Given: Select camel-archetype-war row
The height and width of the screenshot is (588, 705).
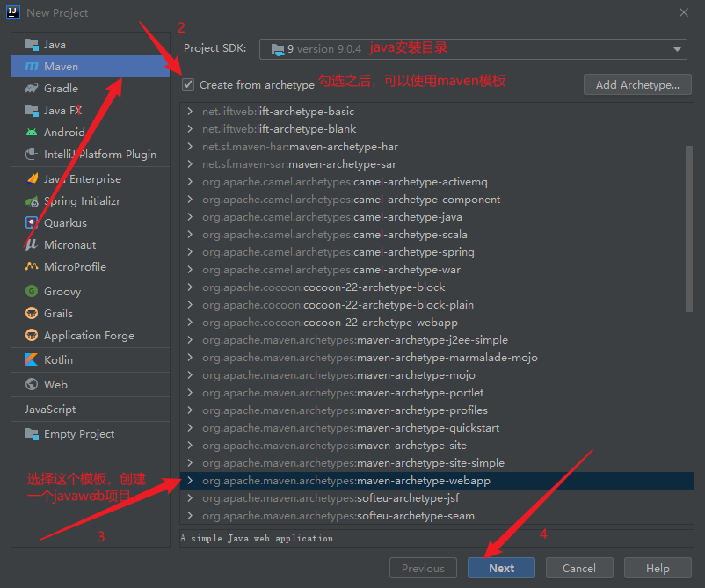Looking at the screenshot, I should pos(437,270).
